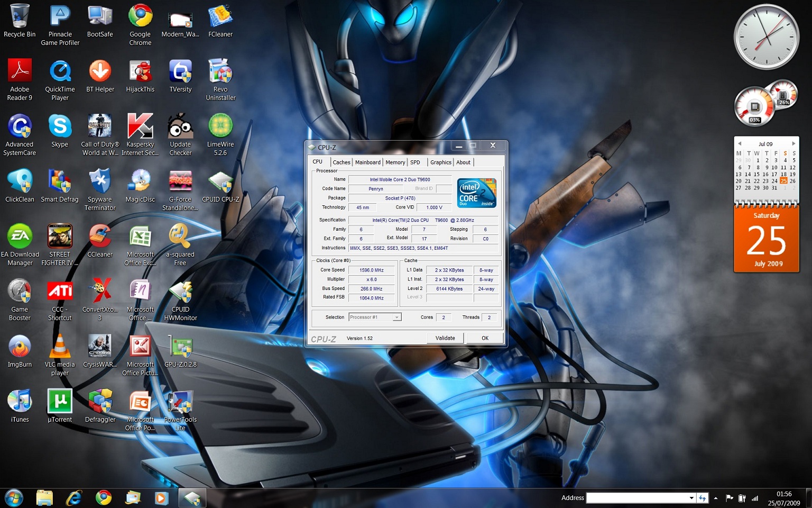Open the Recycle Bin desktop icon

click(20, 21)
